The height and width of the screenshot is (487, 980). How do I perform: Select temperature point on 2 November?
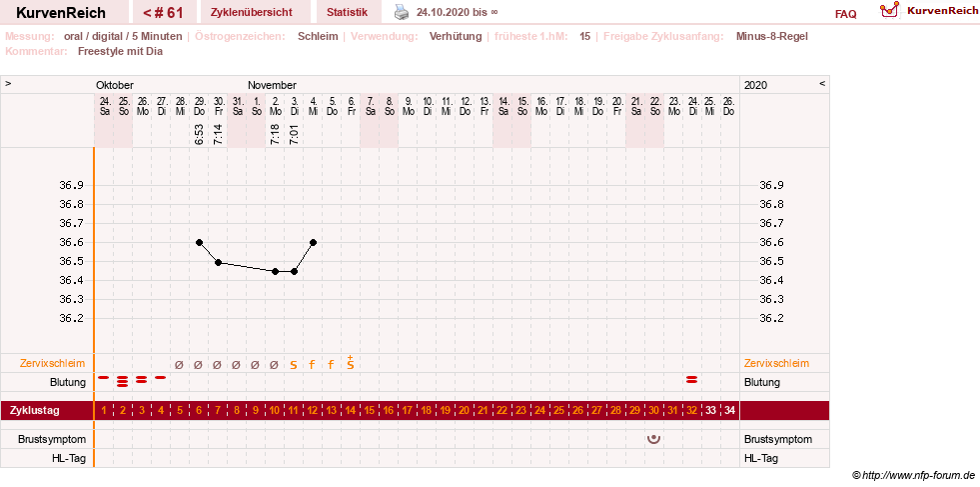(x=275, y=271)
